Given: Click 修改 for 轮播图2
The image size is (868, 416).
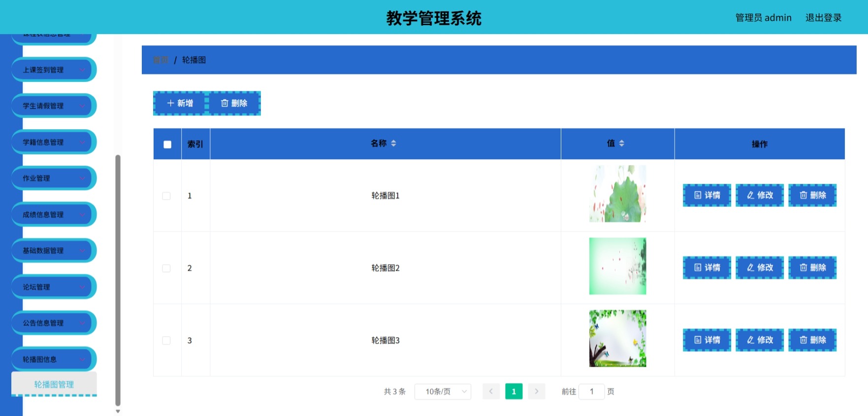Looking at the screenshot, I should tap(760, 268).
